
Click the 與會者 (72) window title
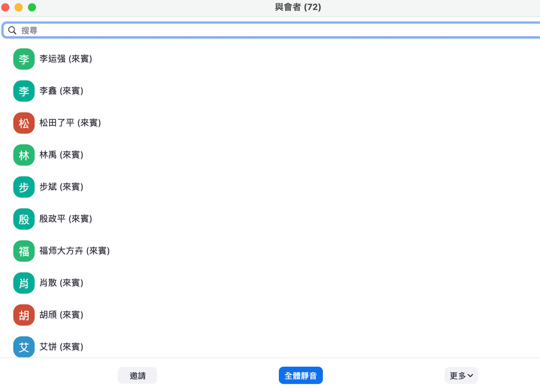click(298, 7)
